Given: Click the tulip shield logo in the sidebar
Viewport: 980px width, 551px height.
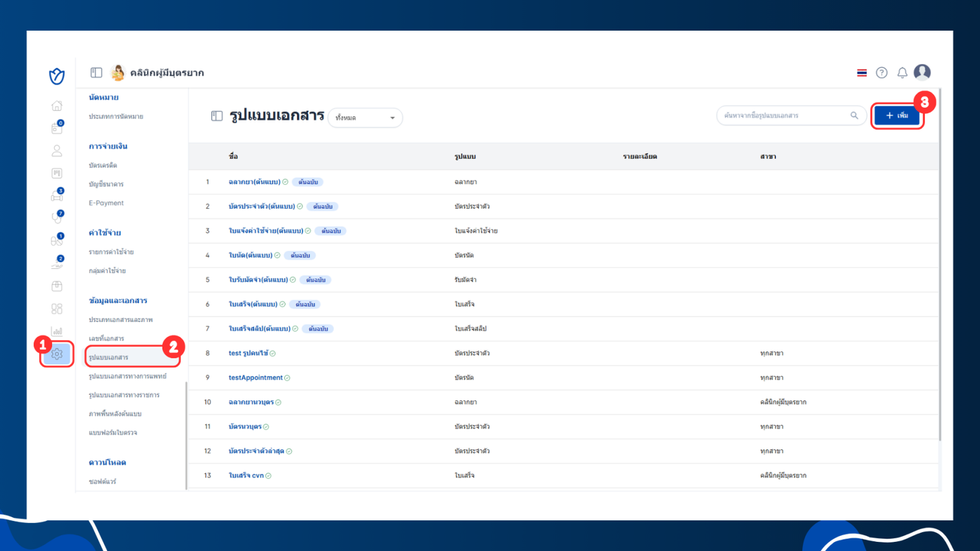Looking at the screenshot, I should (x=57, y=76).
